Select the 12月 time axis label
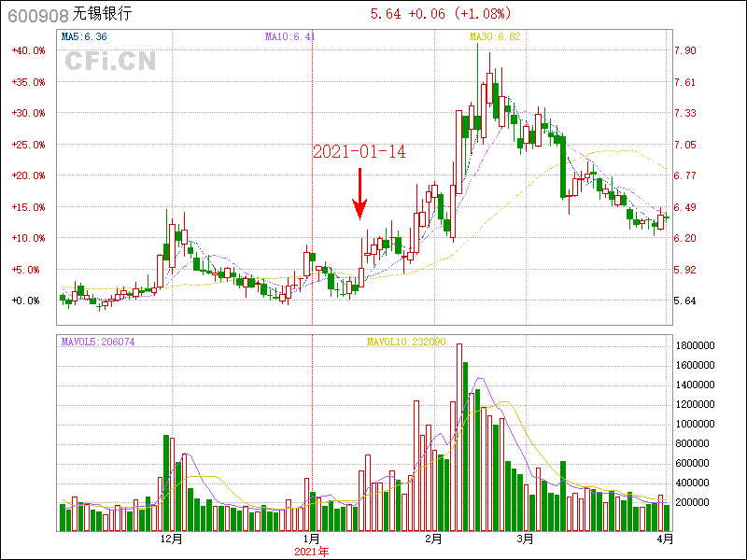Image resolution: width=747 pixels, height=560 pixels. pos(172,539)
